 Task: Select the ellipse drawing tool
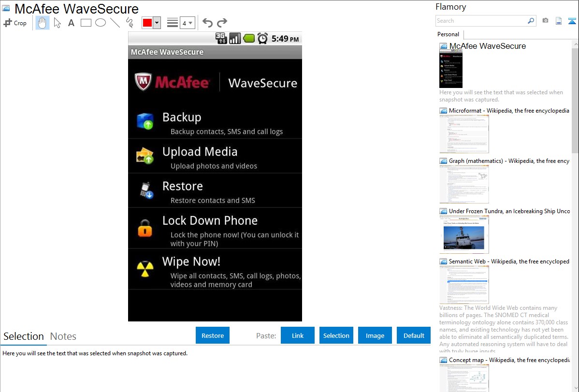(x=101, y=23)
